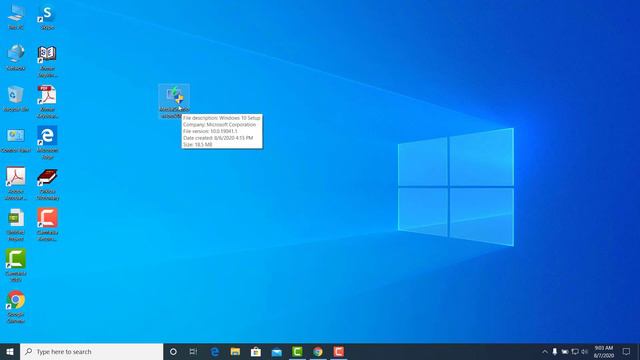Select the Google Chrome desktop shortcut
The image size is (640, 360).
[16, 307]
